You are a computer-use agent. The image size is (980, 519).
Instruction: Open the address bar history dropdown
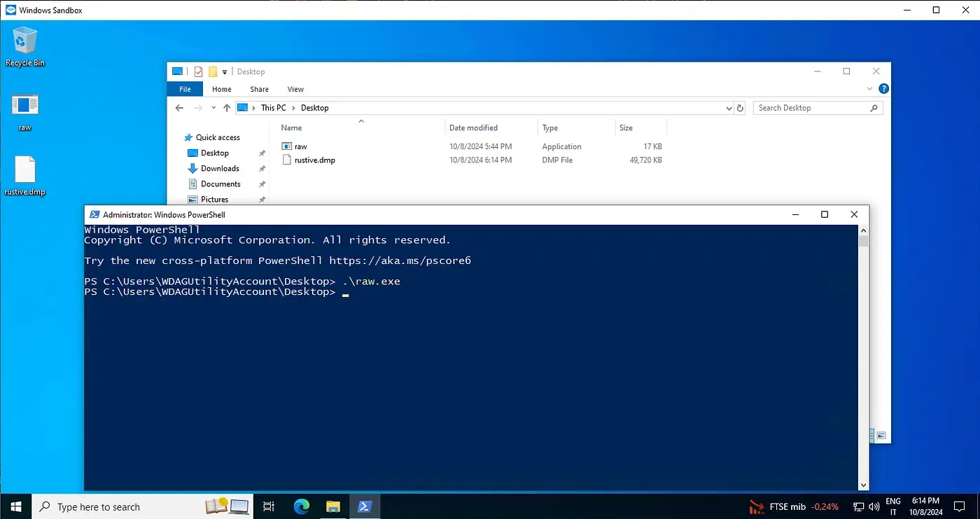pyautogui.click(x=728, y=107)
